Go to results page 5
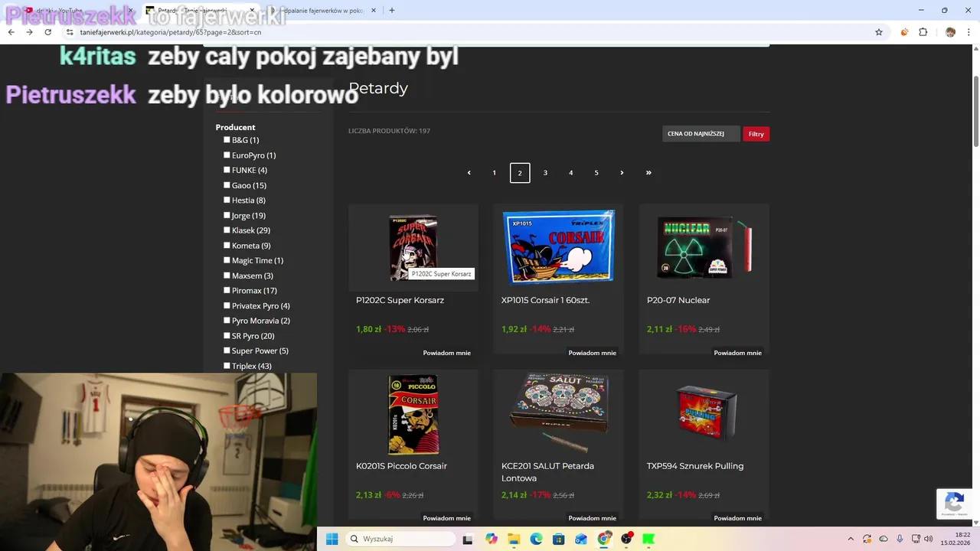980x551 pixels. click(x=596, y=173)
